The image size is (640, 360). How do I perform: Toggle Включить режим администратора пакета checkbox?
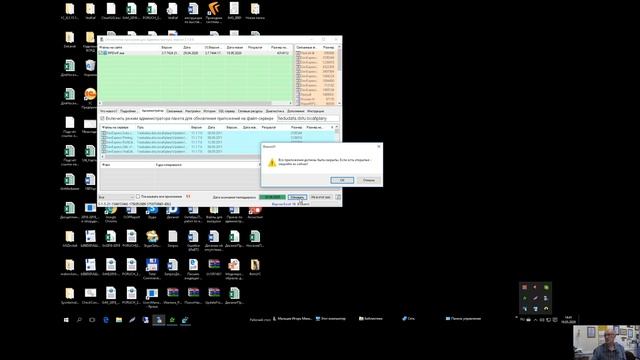(x=102, y=118)
